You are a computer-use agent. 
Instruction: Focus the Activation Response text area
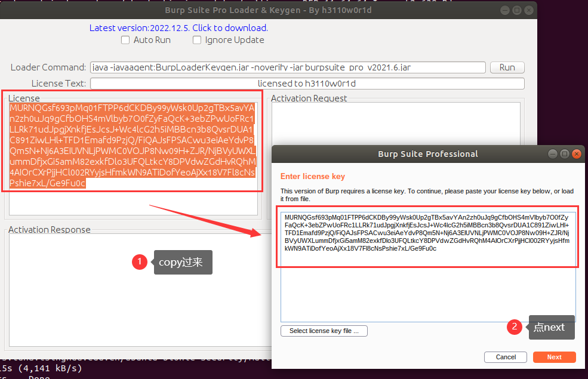(140, 290)
